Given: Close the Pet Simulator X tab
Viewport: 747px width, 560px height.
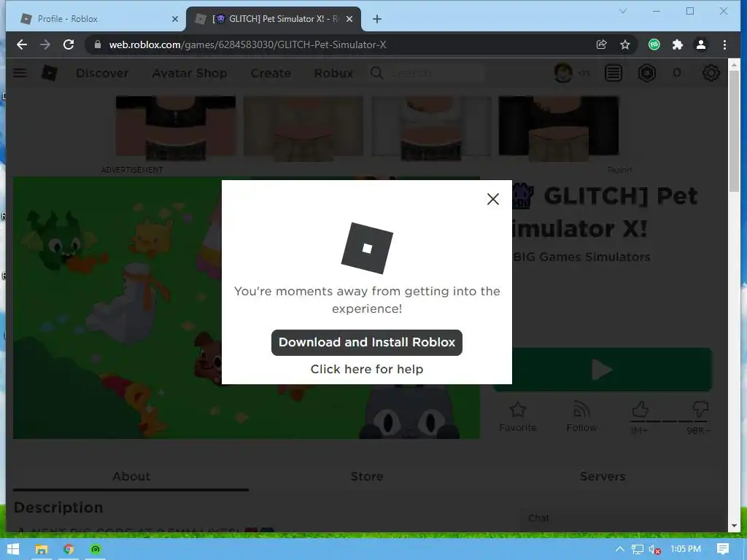Looking at the screenshot, I should [349, 19].
